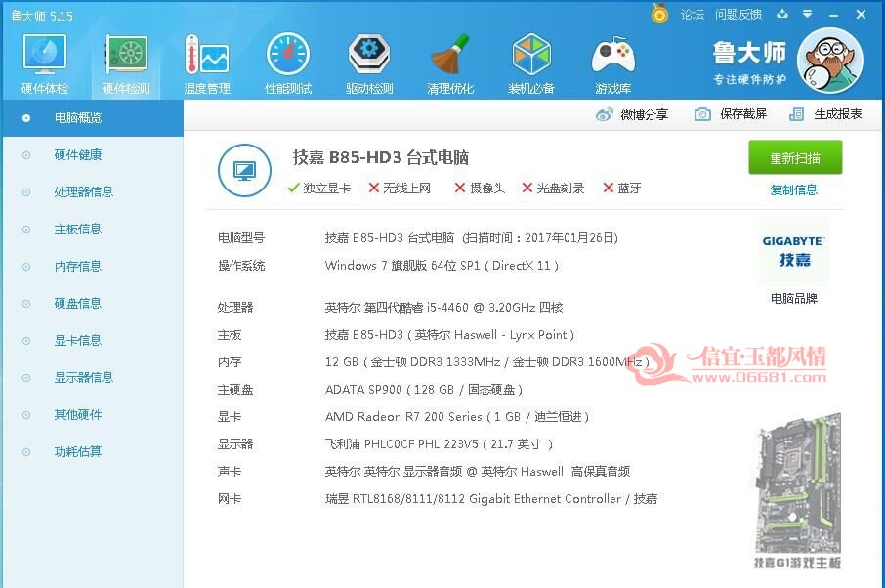Viewport: 885px width, 588px height.
Task: Select the 硬件检测 hardware detection icon
Action: tap(126, 63)
